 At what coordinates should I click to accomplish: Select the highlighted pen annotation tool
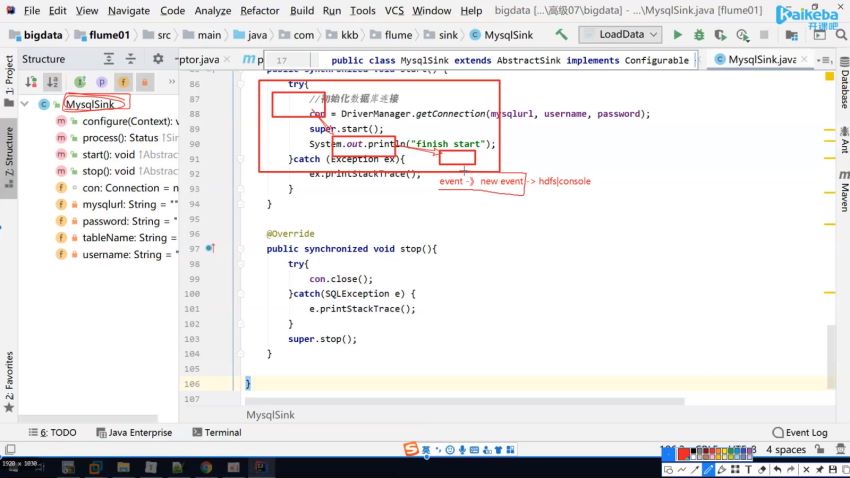[708, 469]
